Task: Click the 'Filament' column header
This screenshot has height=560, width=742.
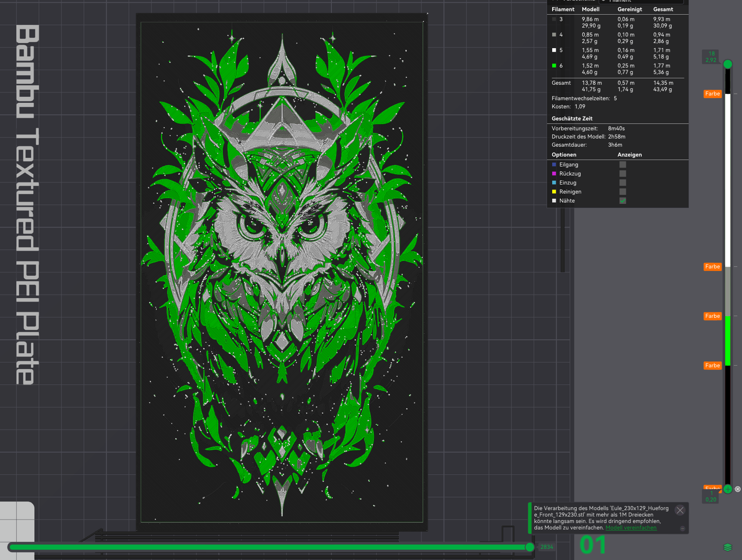Action: coord(563,9)
